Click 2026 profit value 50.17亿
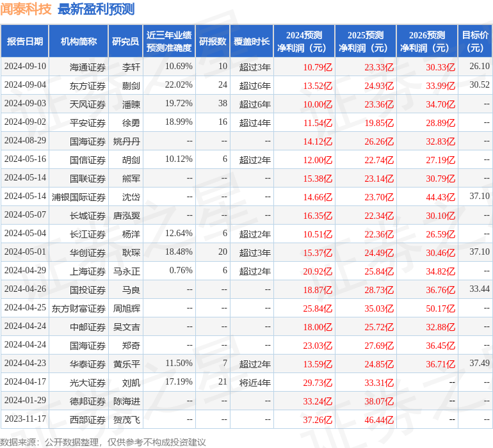Screen dimensions: 493x448 440,308
